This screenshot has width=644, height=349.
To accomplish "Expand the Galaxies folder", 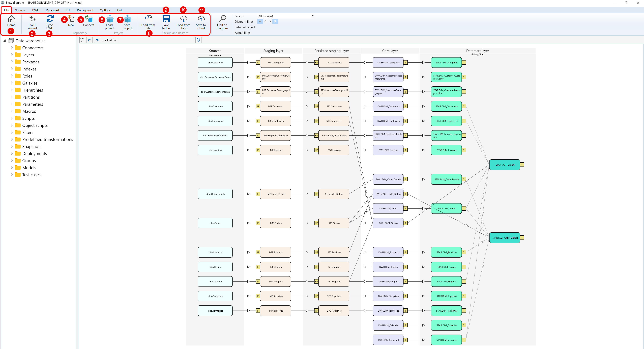I will pyautogui.click(x=12, y=83).
